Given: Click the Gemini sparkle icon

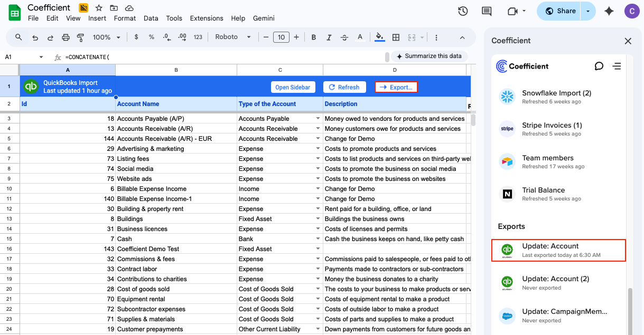Looking at the screenshot, I should (x=609, y=11).
